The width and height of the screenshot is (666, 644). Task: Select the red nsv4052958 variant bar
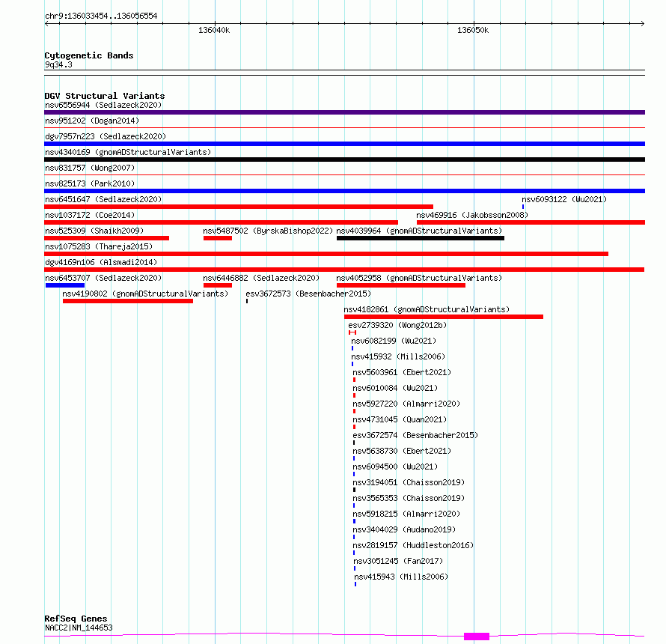point(401,285)
